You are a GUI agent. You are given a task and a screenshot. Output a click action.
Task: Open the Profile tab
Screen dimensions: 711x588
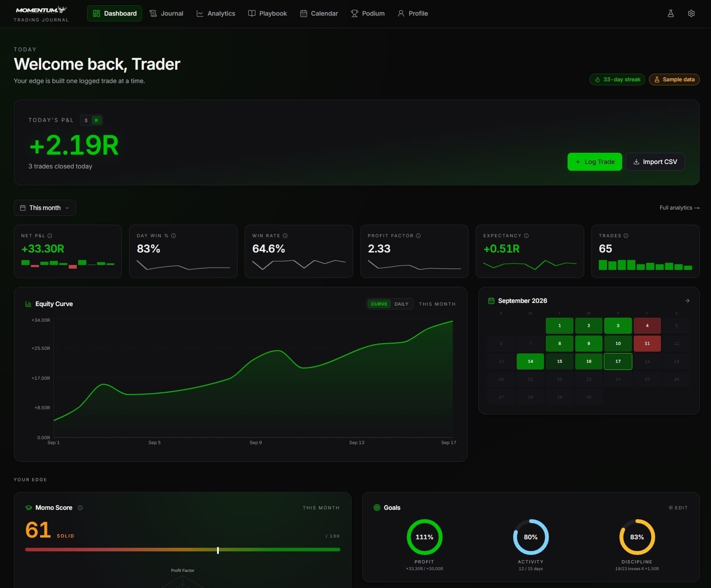click(x=413, y=13)
